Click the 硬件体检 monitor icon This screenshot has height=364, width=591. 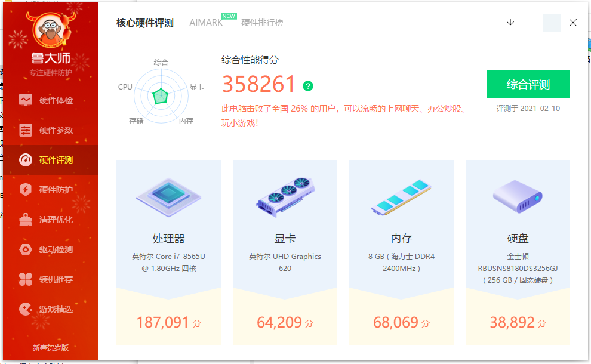[26, 100]
